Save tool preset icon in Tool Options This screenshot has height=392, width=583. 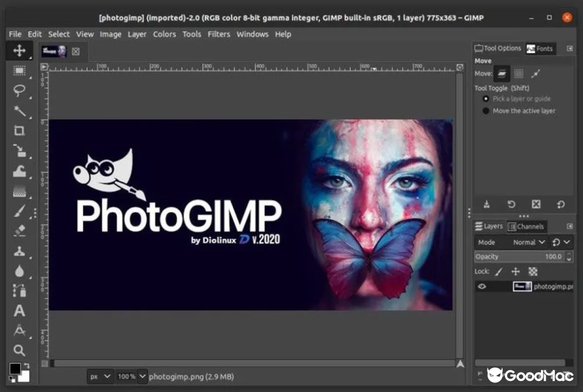tap(486, 204)
